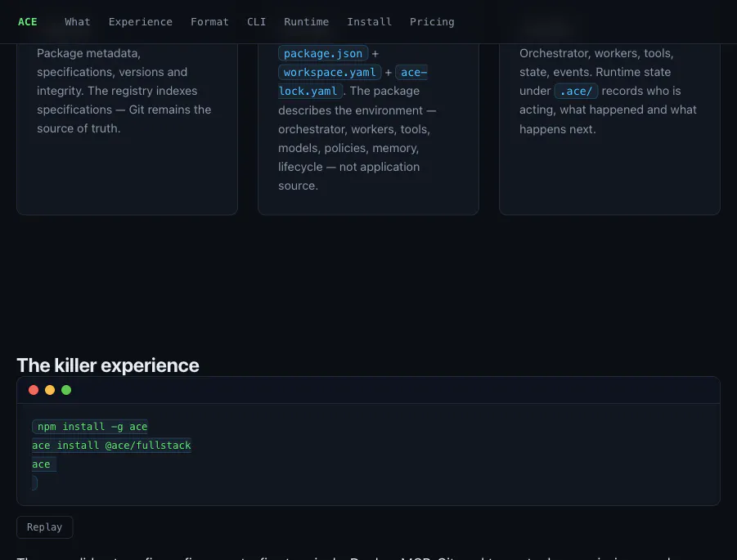Select the package.json code tag
Screen dimensions: 737x560
click(x=323, y=54)
